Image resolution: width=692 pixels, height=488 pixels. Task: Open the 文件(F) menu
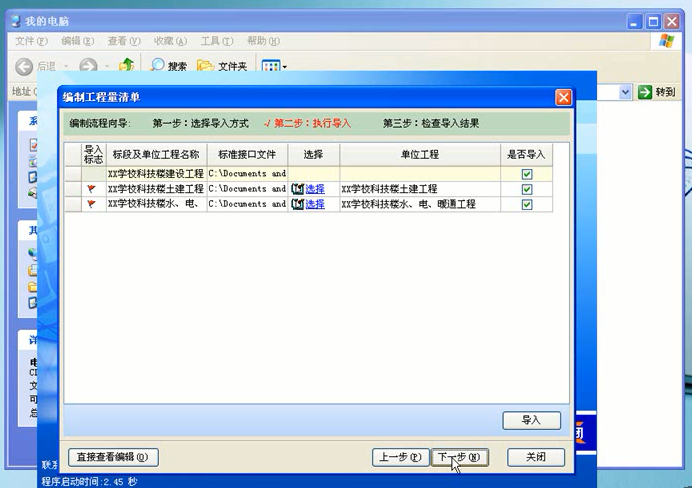click(31, 41)
